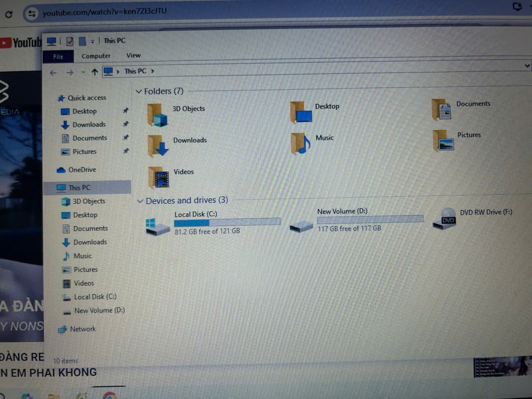Select the Local Disk (C:) drive icon
The width and height of the screenshot is (532, 399).
click(x=157, y=227)
